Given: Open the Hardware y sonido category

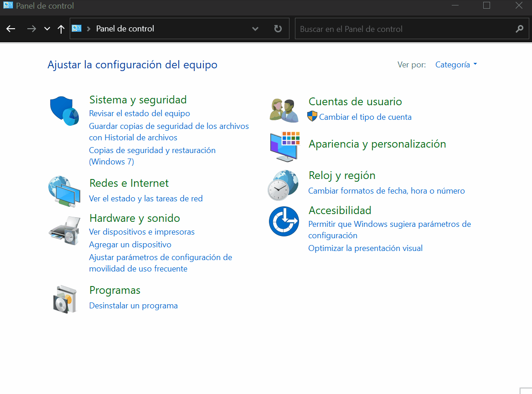Looking at the screenshot, I should pyautogui.click(x=134, y=218).
